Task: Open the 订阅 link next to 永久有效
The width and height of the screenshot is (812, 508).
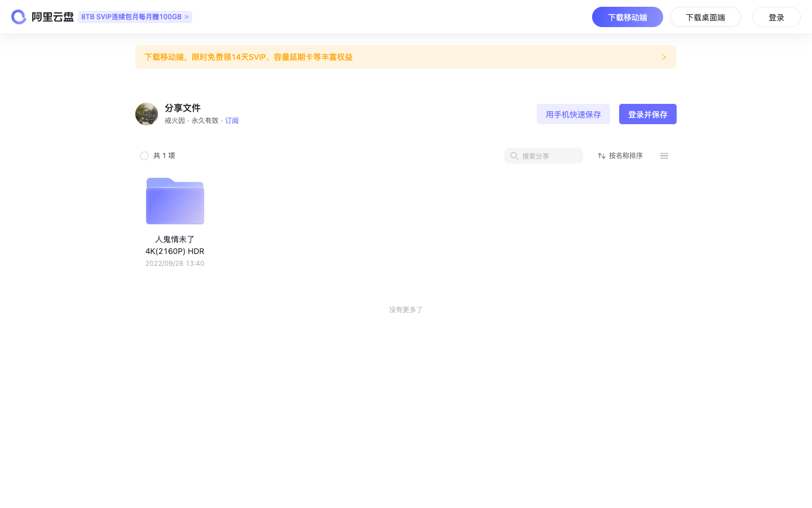Action: click(232, 120)
